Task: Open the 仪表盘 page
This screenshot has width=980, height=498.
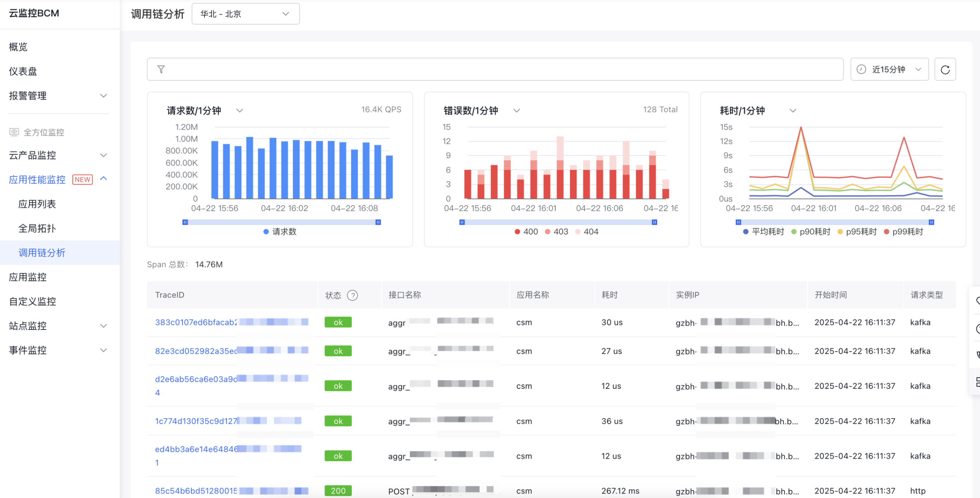Action: (23, 71)
